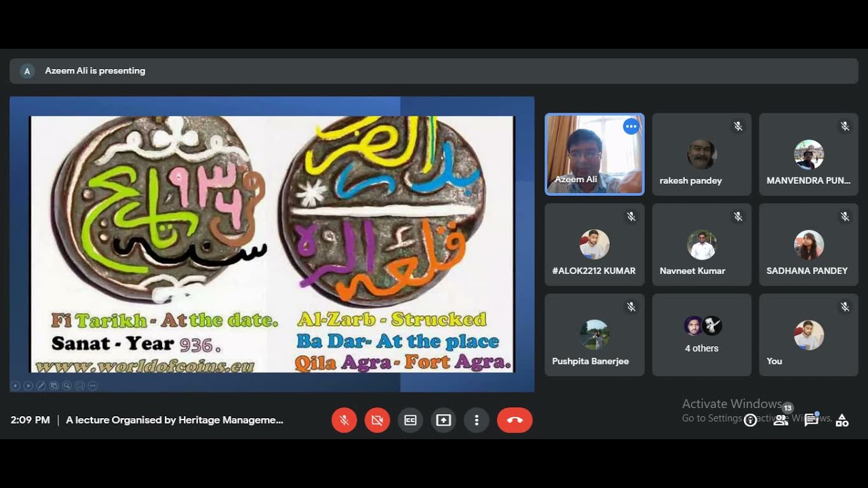Click the subtitles icon in slide toolbar

pos(80,386)
